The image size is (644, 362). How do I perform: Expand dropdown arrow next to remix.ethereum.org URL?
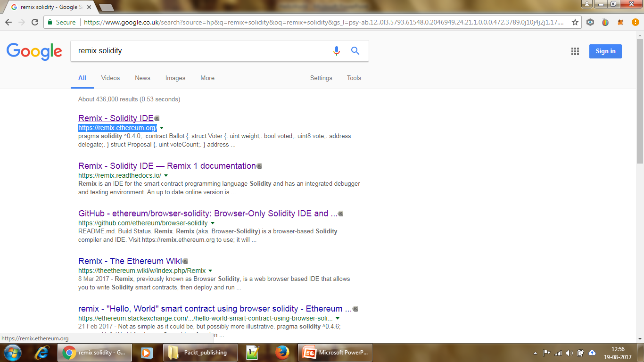click(x=162, y=128)
